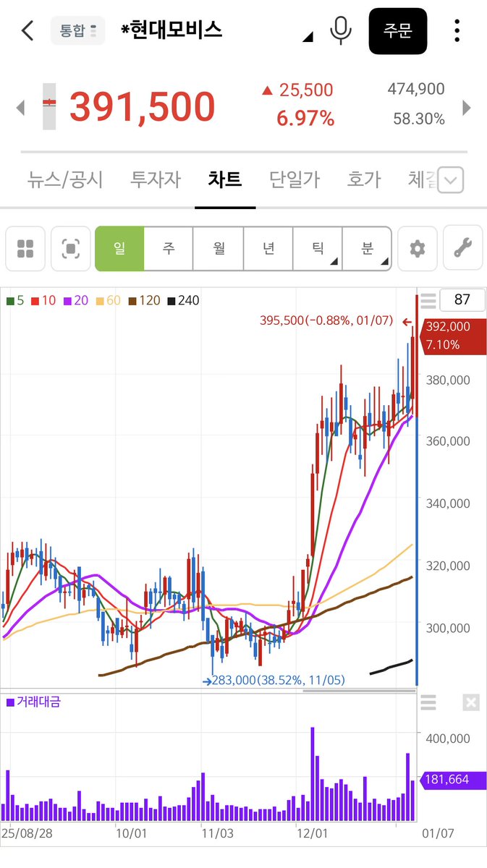Tap the 58.30% ratio value
The image size is (487, 868).
(x=419, y=119)
